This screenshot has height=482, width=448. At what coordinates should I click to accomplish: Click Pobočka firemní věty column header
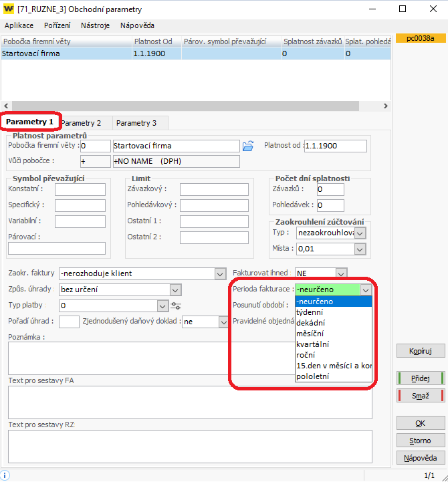pos(66,41)
